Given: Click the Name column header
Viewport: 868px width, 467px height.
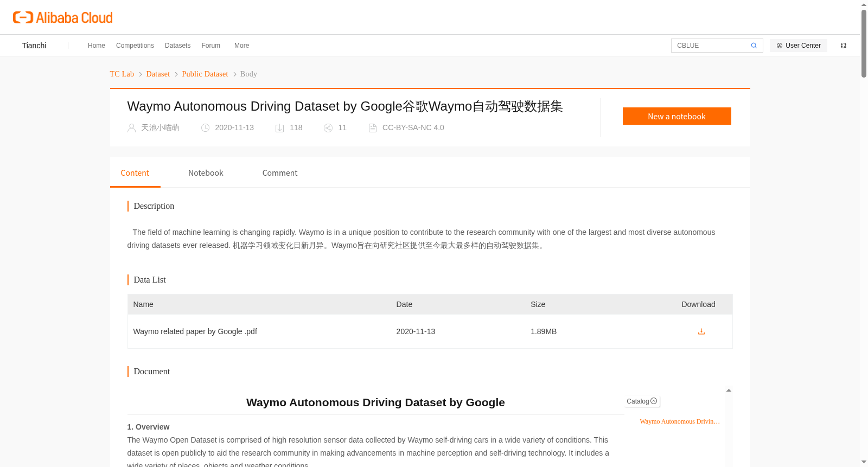Looking at the screenshot, I should point(143,304).
